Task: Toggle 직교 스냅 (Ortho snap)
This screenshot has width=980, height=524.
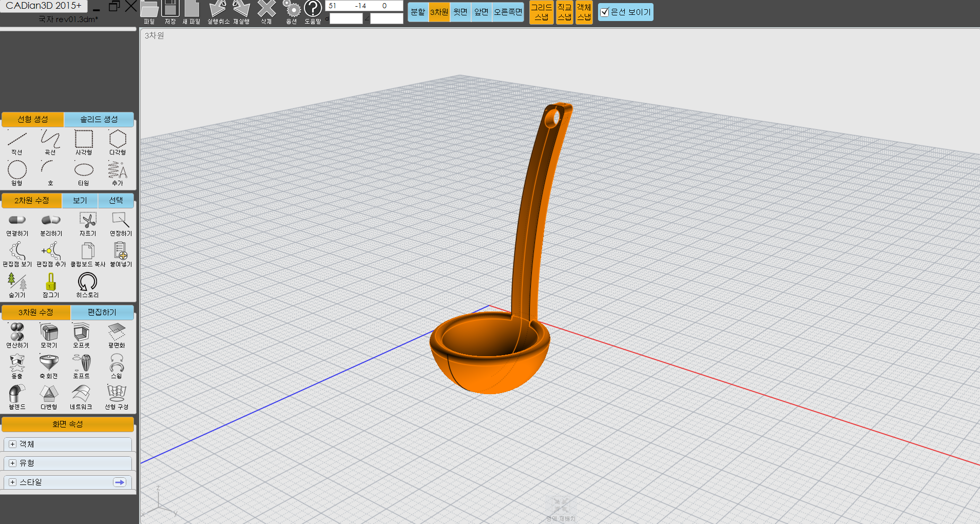Action: point(564,12)
